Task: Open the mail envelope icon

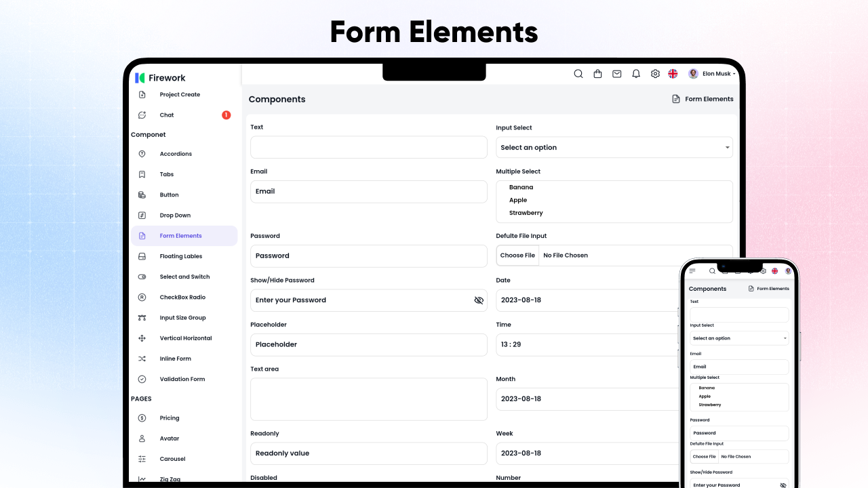Action: pos(616,73)
